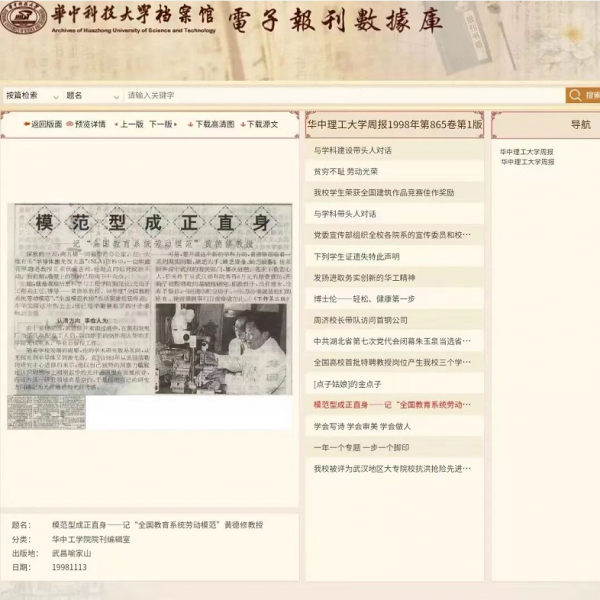Open article 贫穷不耻 劳动光荣
The width and height of the screenshot is (600, 600).
[346, 171]
